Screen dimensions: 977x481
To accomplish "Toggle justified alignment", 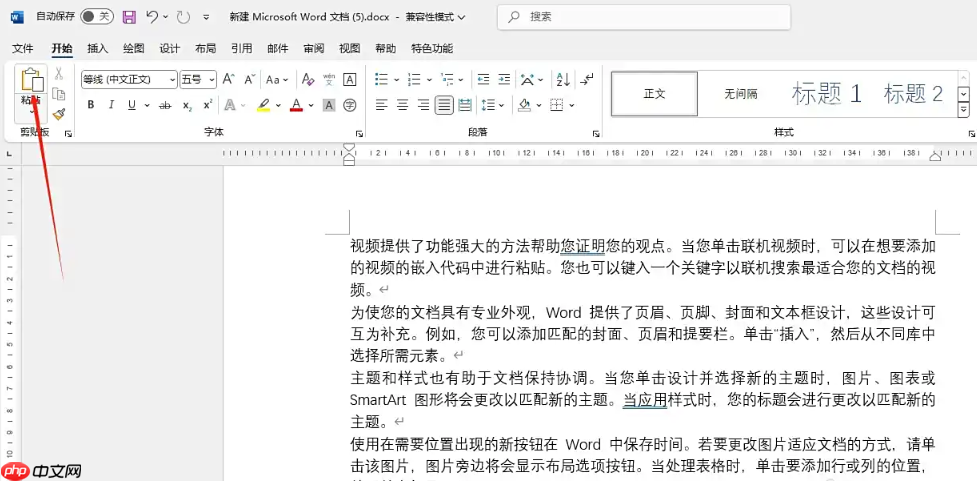I will point(444,105).
